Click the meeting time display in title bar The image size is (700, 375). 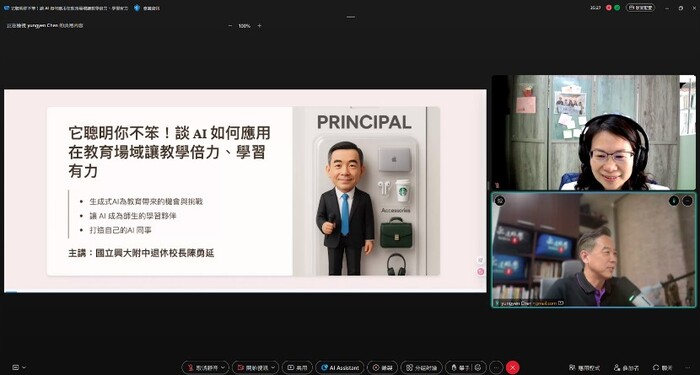click(595, 8)
